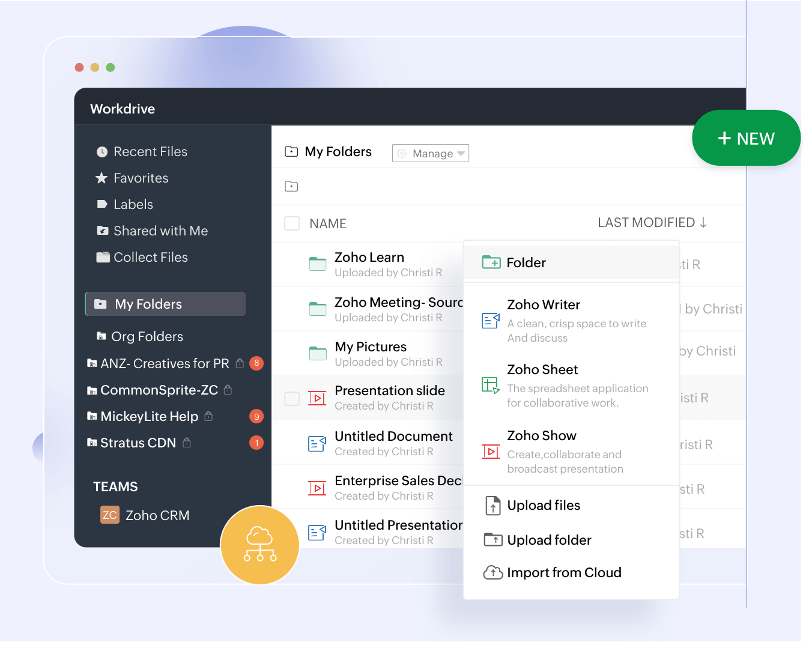Select My Folders in sidebar
This screenshot has height=660, width=812.
(165, 304)
